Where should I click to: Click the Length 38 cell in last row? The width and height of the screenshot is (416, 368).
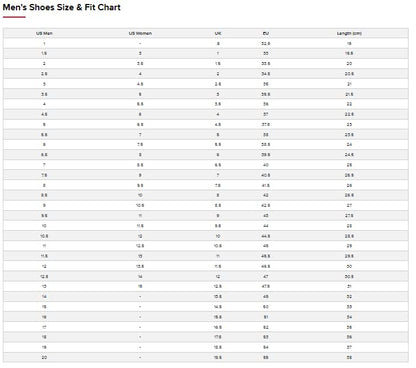349,357
